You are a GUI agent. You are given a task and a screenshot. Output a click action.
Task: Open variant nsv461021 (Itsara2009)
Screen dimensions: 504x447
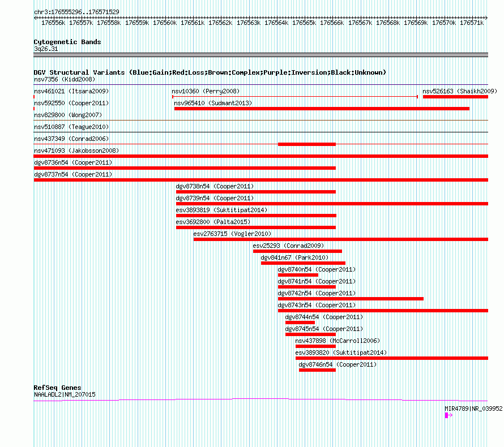pyautogui.click(x=71, y=91)
